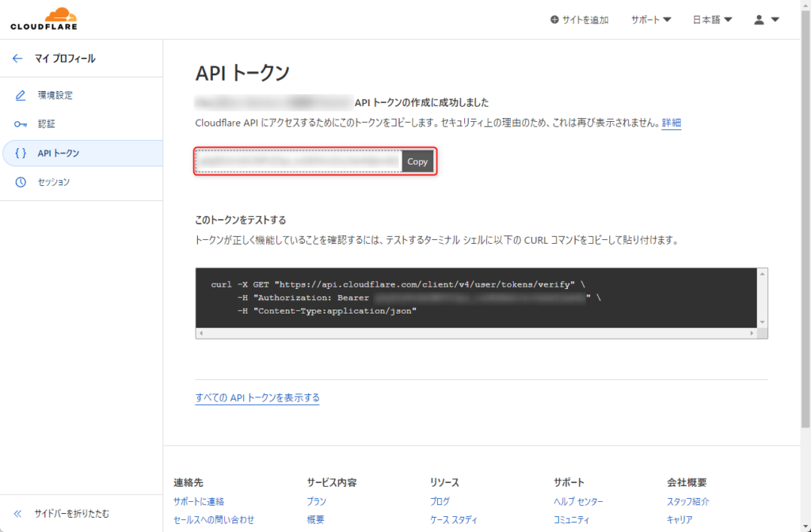Open サポートに連絡 footer link
Viewport: 811px width, 532px height.
tap(199, 501)
